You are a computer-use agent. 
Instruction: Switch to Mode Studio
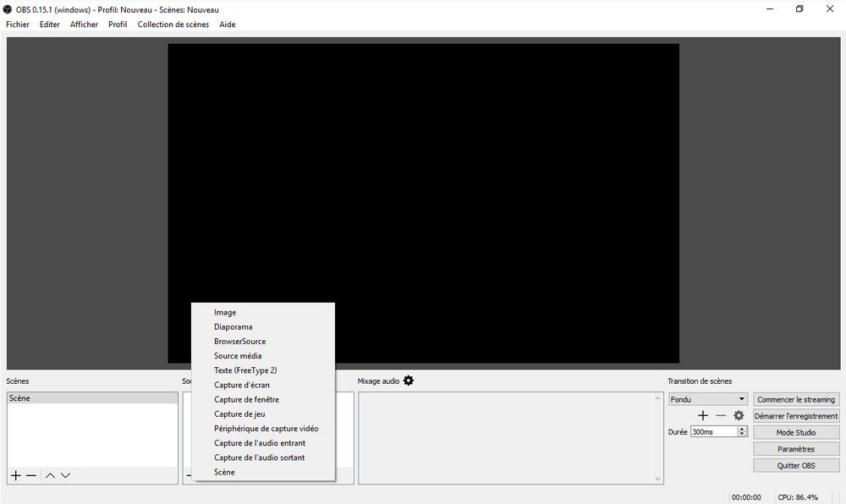coord(795,432)
